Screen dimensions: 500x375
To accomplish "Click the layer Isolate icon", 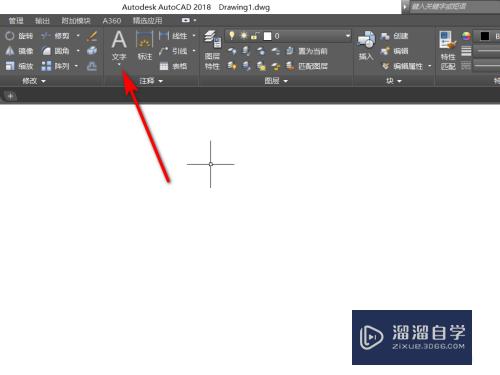I will 247,51.
